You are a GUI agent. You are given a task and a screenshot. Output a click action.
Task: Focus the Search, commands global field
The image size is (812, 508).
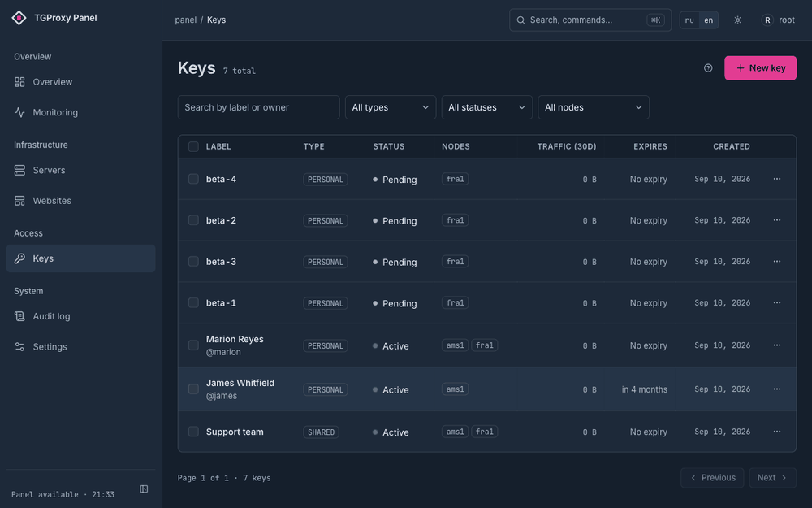[590, 20]
